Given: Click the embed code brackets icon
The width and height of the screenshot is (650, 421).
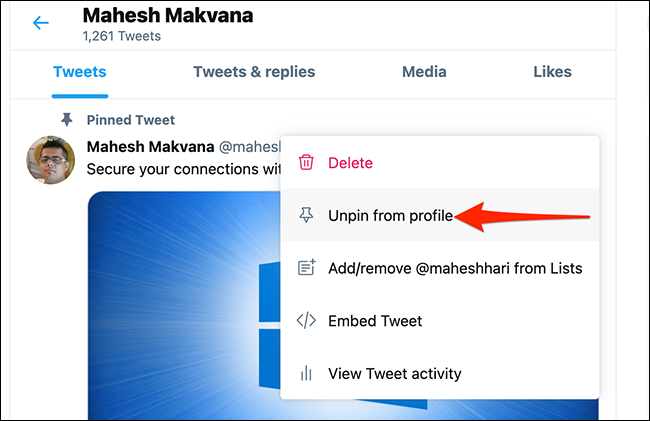Looking at the screenshot, I should click(x=307, y=321).
